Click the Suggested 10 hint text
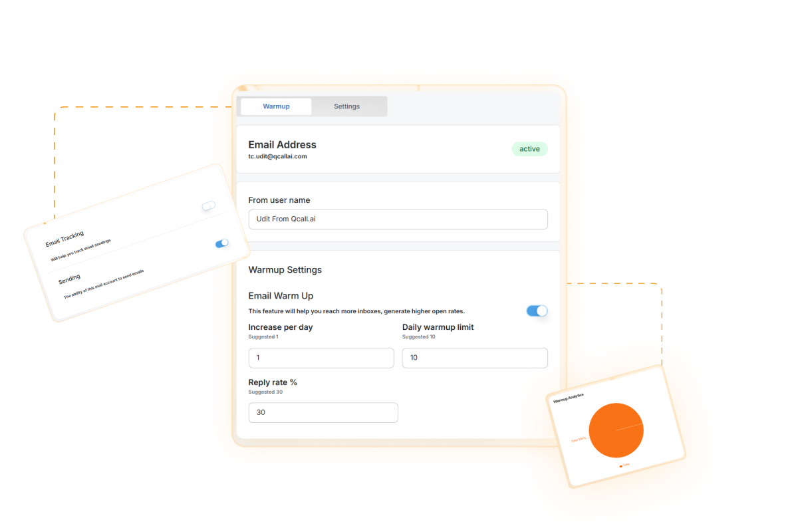 418,337
